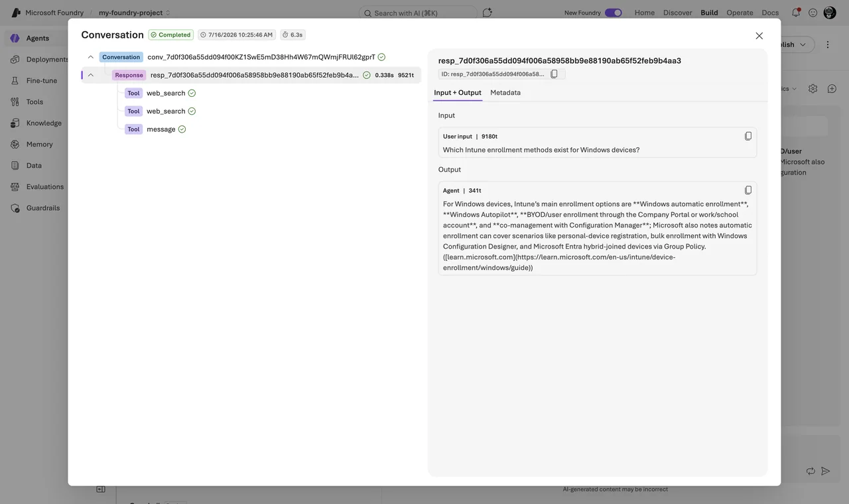Switch to the Input + Output tab

(458, 93)
